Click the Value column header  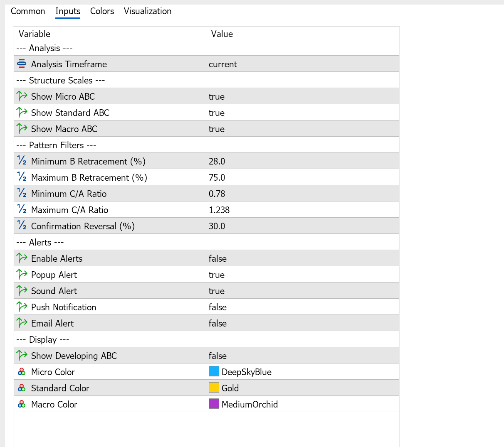(x=303, y=34)
